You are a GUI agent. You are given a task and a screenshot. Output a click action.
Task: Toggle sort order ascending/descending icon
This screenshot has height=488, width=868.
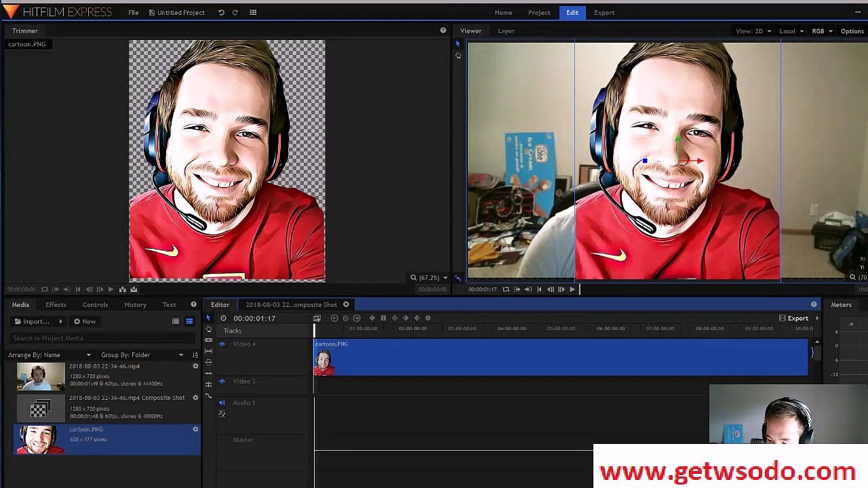[195, 354]
